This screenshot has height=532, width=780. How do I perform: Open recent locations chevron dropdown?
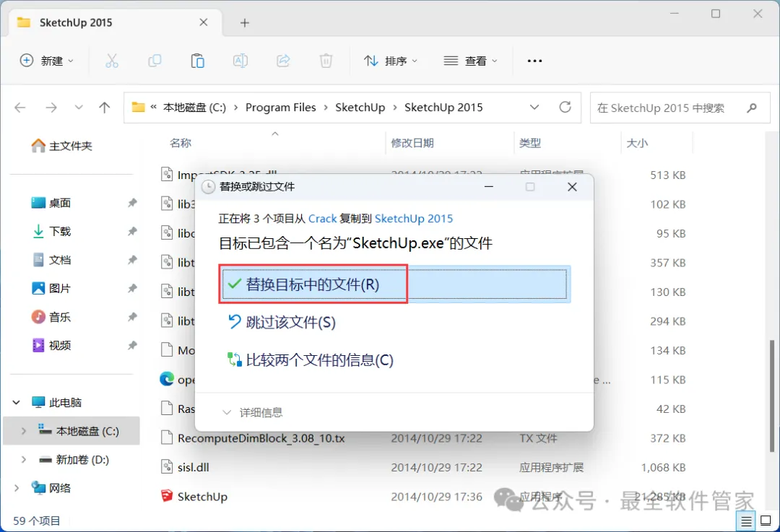click(x=79, y=108)
